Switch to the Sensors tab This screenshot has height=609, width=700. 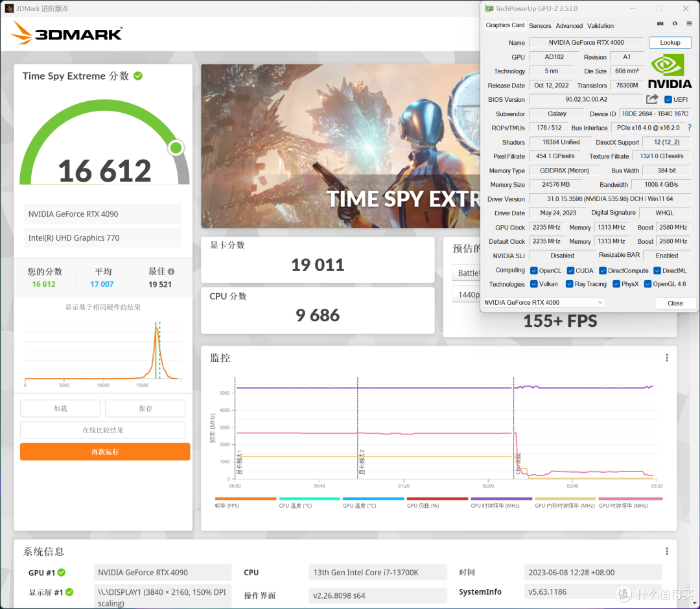[540, 25]
